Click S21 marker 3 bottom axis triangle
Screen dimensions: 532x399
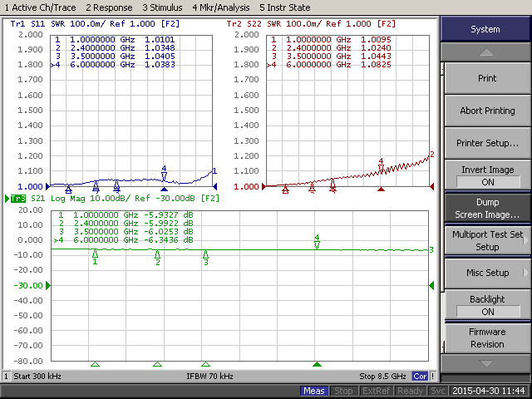click(205, 364)
